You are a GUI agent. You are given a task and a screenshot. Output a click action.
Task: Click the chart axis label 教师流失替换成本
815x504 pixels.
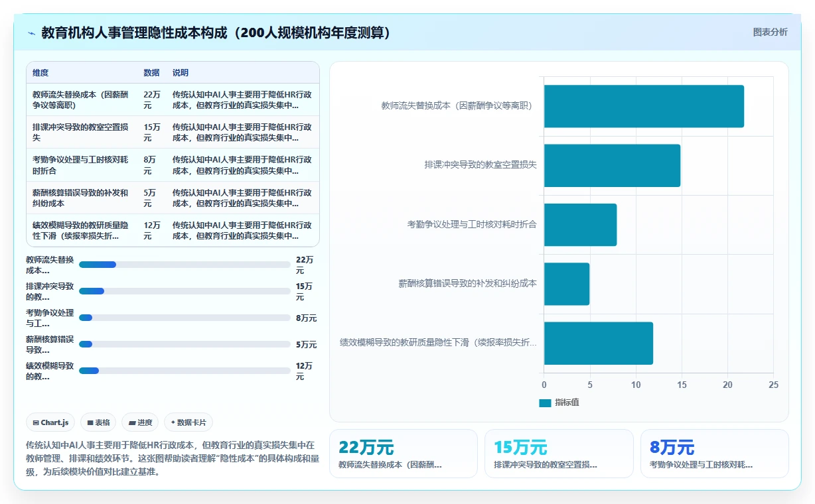click(459, 105)
